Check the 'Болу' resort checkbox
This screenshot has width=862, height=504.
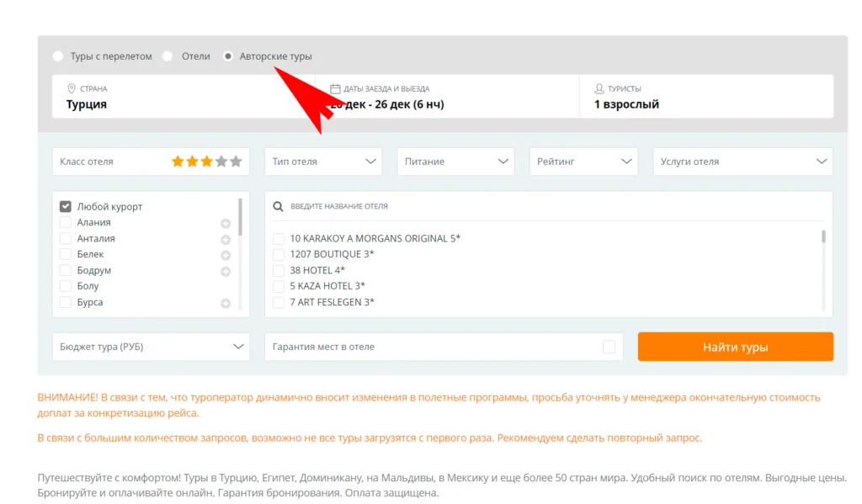[66, 286]
